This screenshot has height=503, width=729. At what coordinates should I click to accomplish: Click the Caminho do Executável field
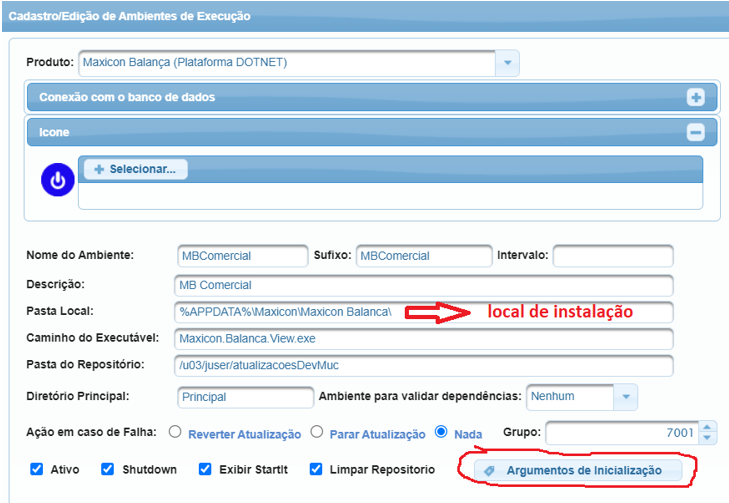424,339
